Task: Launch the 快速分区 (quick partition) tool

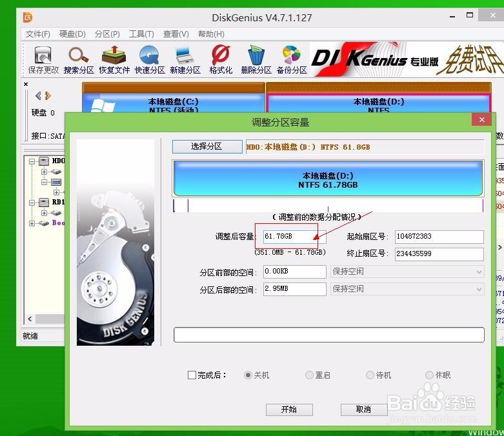Action: point(150,59)
